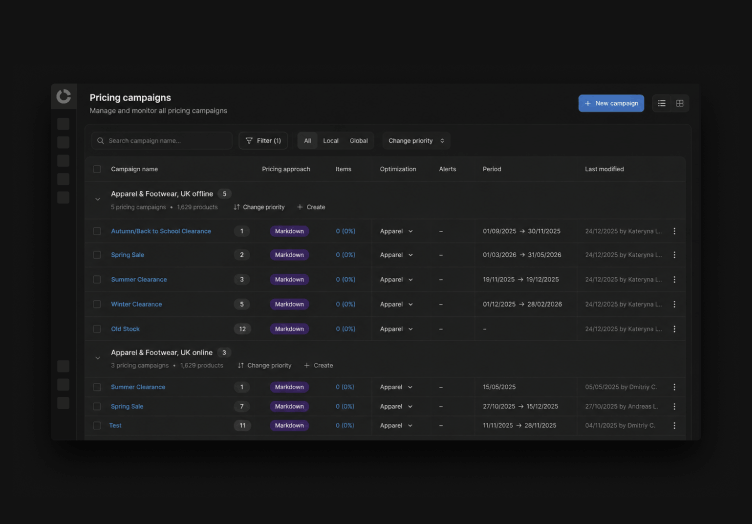The height and width of the screenshot is (524, 752).
Task: Open row menu for offline Spring Sale
Action: (x=674, y=255)
